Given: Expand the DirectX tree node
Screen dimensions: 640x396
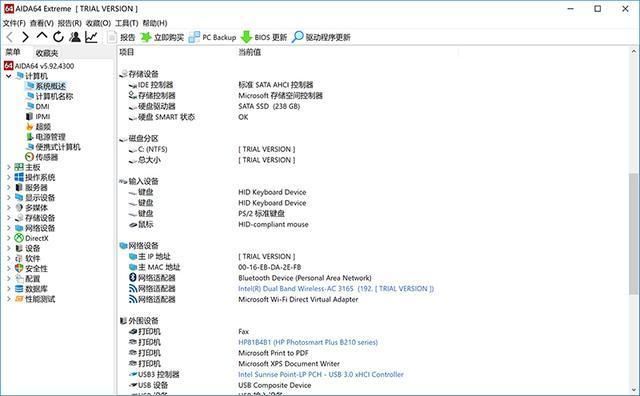Looking at the screenshot, I should 9,238.
